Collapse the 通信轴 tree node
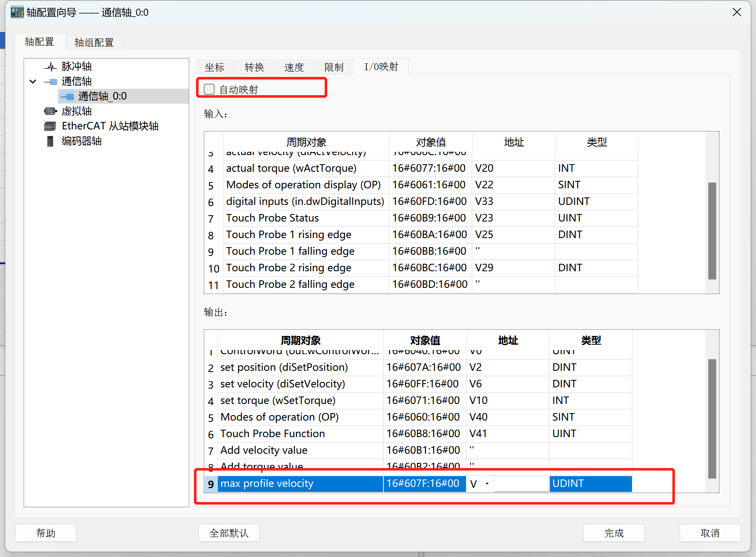756x557 pixels. tap(33, 82)
